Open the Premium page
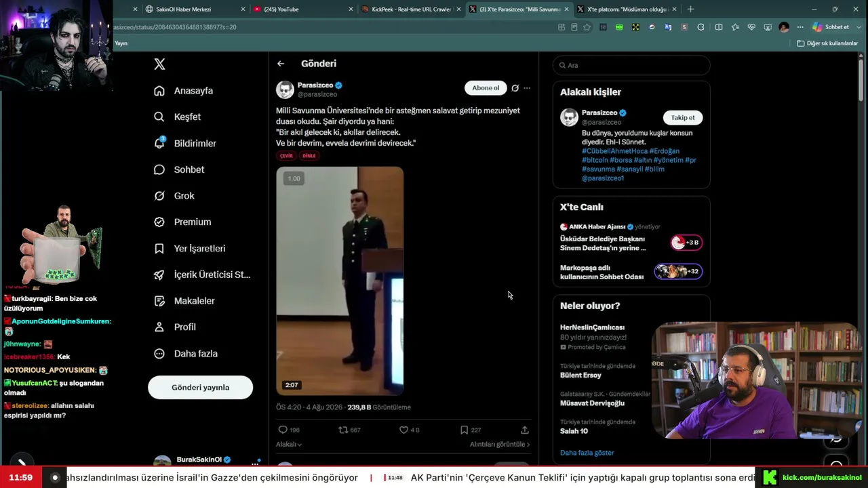 [x=182, y=222]
